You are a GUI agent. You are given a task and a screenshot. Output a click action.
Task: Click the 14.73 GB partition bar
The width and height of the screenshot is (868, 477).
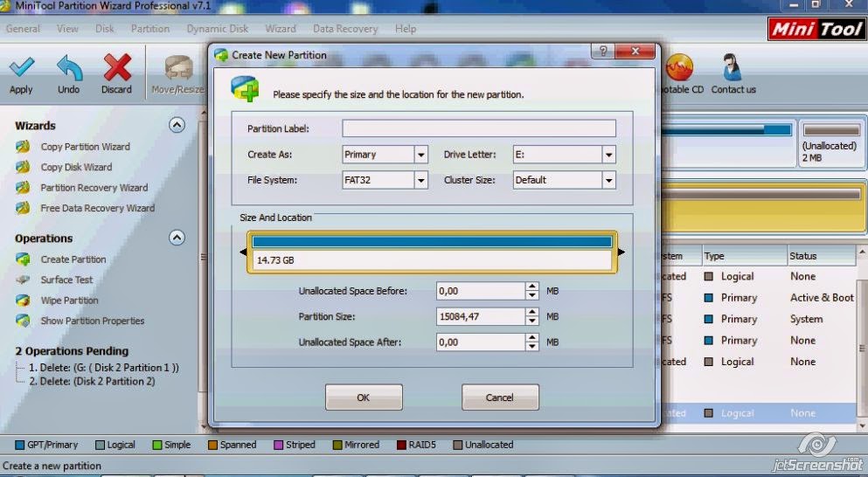(x=432, y=252)
